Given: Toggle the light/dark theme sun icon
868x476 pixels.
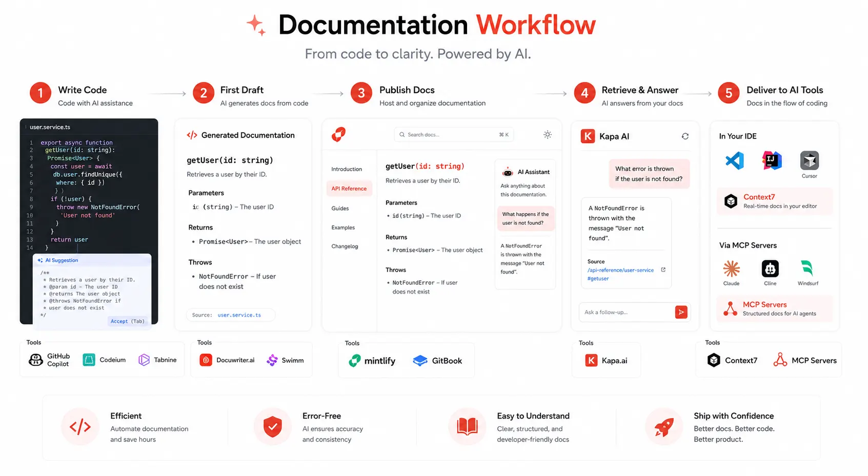Looking at the screenshot, I should tap(548, 135).
